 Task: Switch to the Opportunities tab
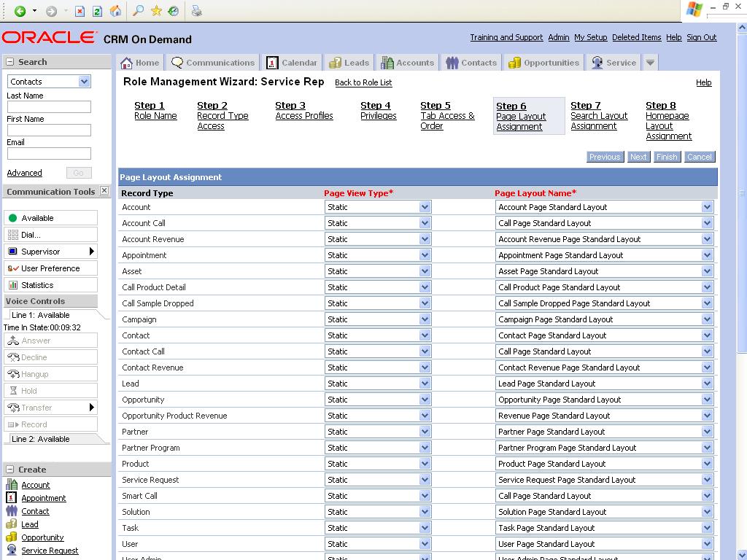pos(543,63)
